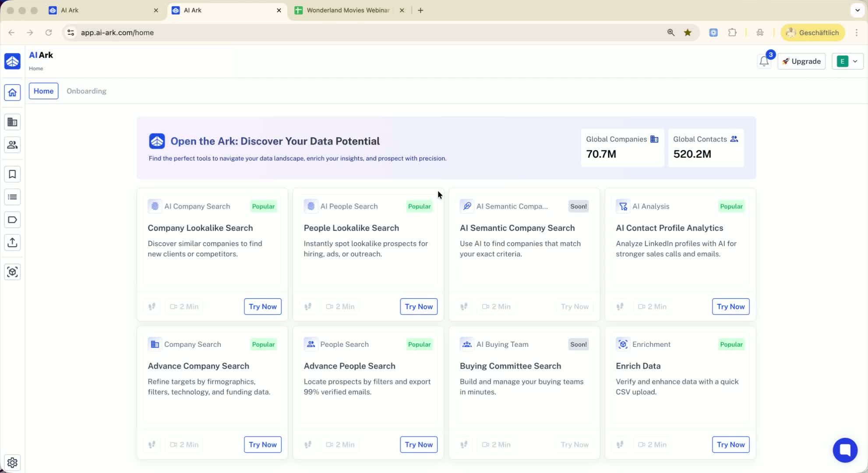Expand the user account dropdown
Screen dimensions: 868x473
847,61
